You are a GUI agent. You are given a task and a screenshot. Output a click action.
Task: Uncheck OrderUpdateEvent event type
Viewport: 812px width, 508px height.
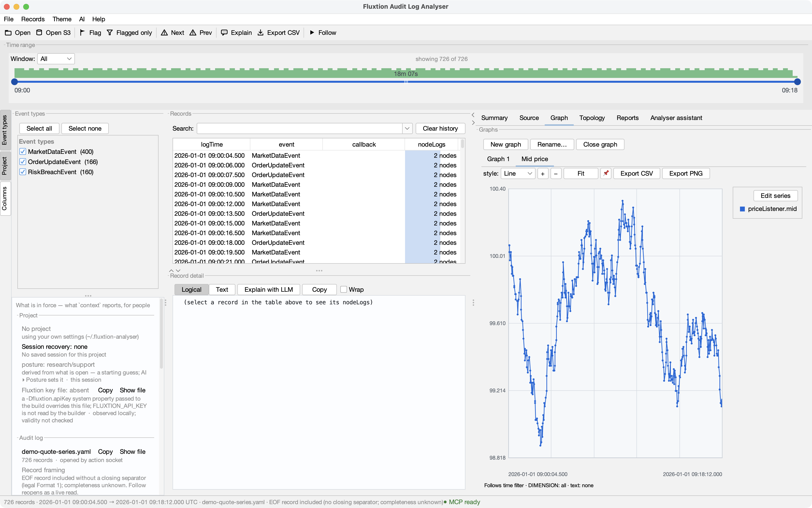[x=23, y=162]
